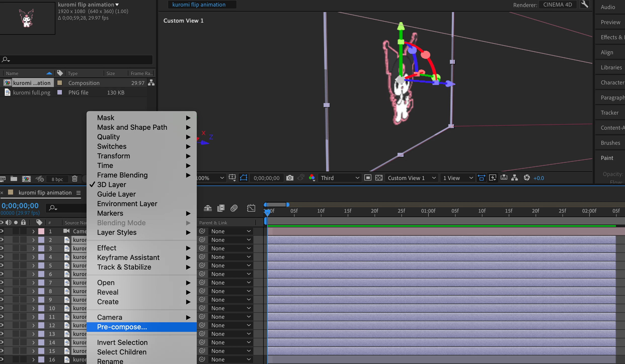Toggle the Motion Blur enable icon
625x364 pixels.
234,208
